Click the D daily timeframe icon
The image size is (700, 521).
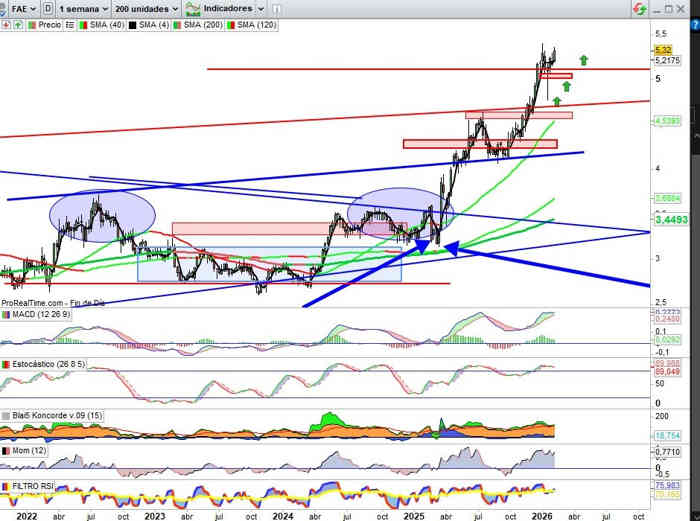(x=47, y=8)
